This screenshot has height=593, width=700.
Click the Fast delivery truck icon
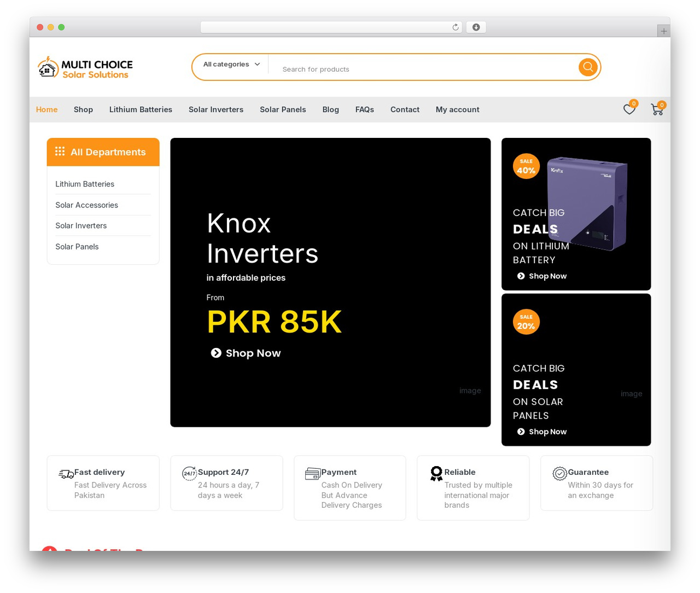(66, 474)
